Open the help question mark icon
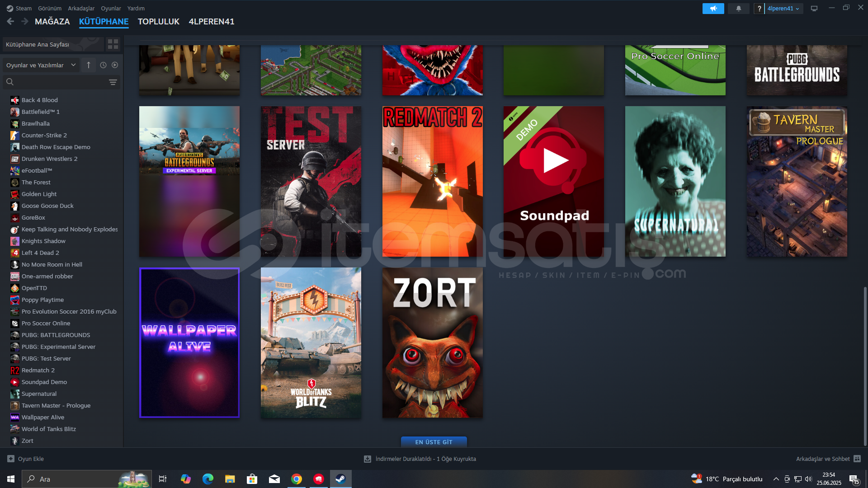The height and width of the screenshot is (488, 868). point(759,9)
